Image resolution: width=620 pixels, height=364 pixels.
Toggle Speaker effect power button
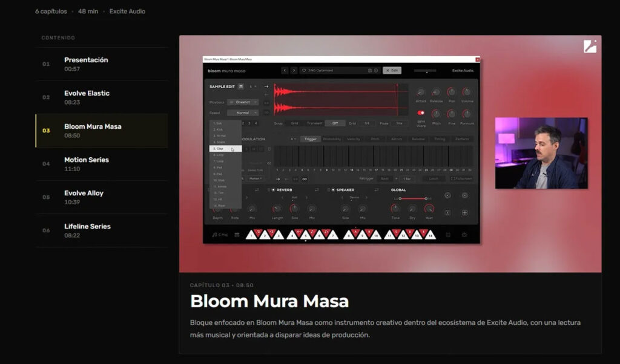coord(333,190)
